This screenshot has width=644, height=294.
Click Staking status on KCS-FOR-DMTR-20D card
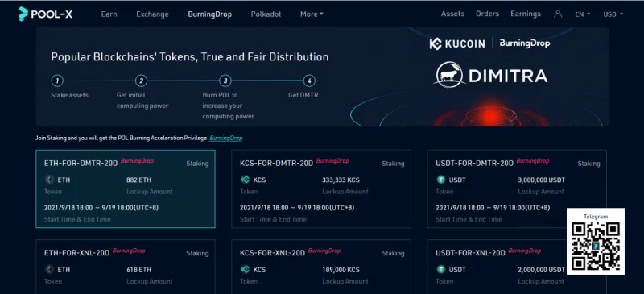[393, 164]
